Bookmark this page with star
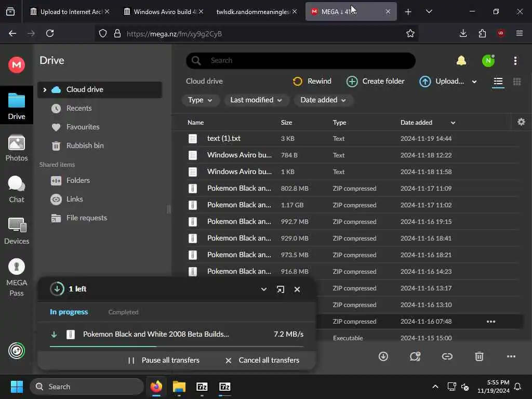The image size is (532, 399). pos(410,33)
